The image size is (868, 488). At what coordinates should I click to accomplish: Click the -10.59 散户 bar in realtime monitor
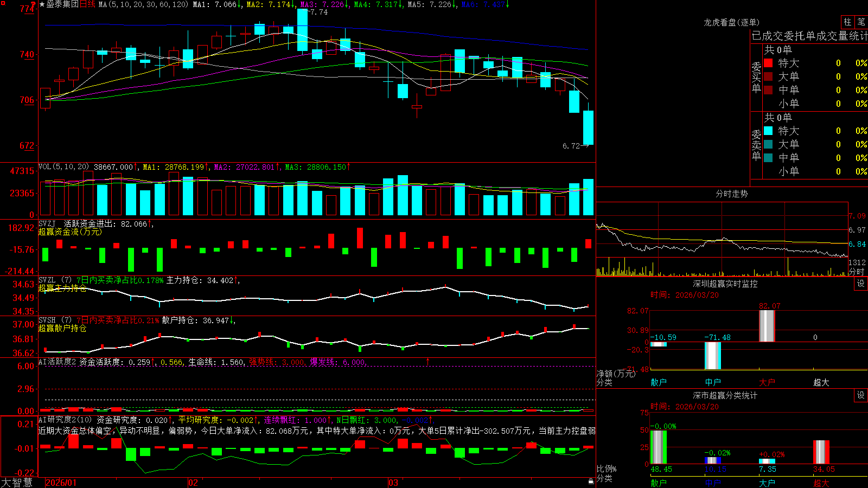tap(659, 344)
